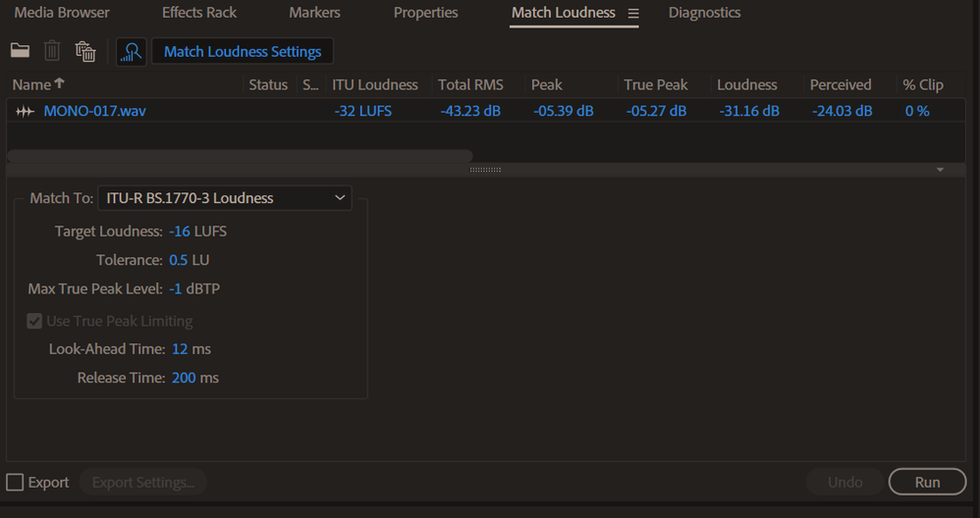Toggle the Match Loudness Settings button
The height and width of the screenshot is (518, 980).
(x=243, y=52)
